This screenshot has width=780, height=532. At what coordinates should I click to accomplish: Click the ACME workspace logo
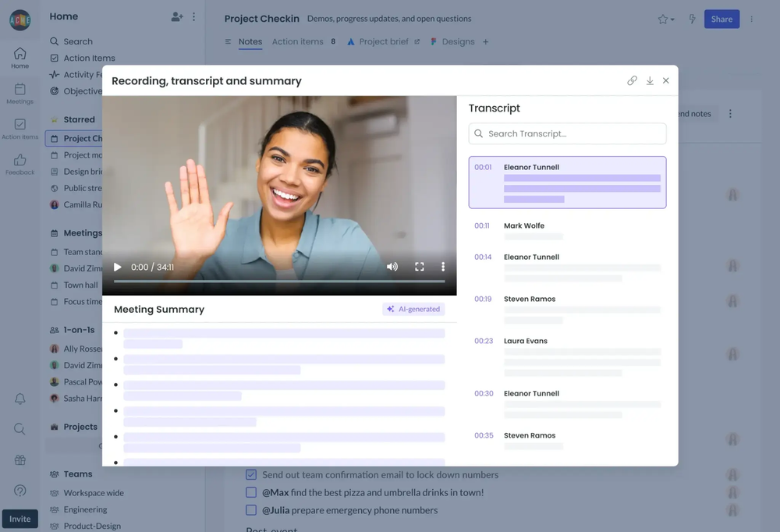point(20,20)
